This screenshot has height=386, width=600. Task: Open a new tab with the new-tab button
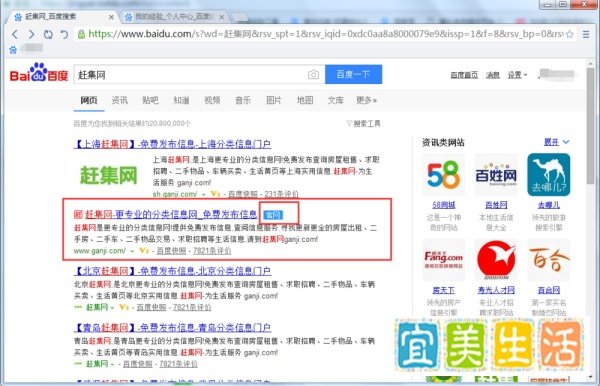239,17
